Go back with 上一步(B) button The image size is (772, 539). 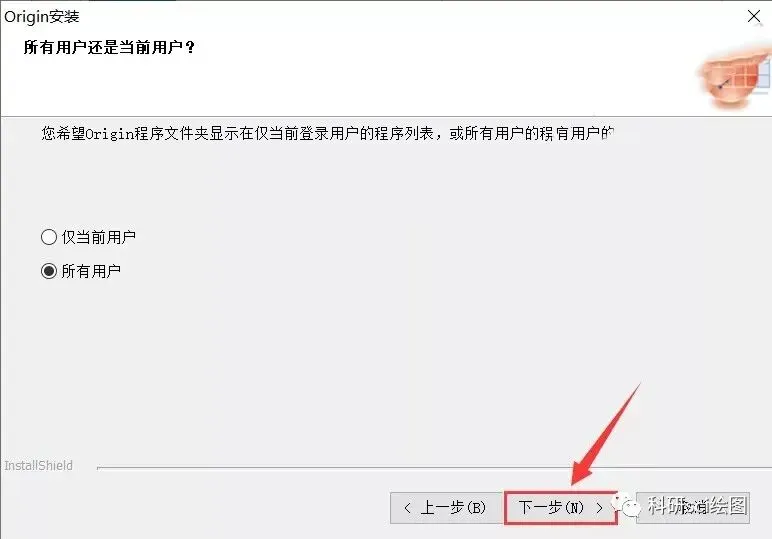click(446, 507)
